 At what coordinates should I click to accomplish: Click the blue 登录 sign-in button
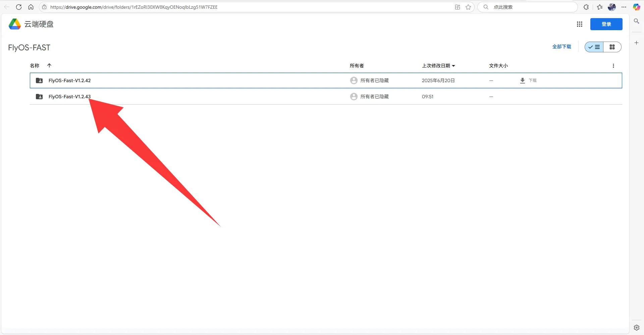[x=606, y=24]
